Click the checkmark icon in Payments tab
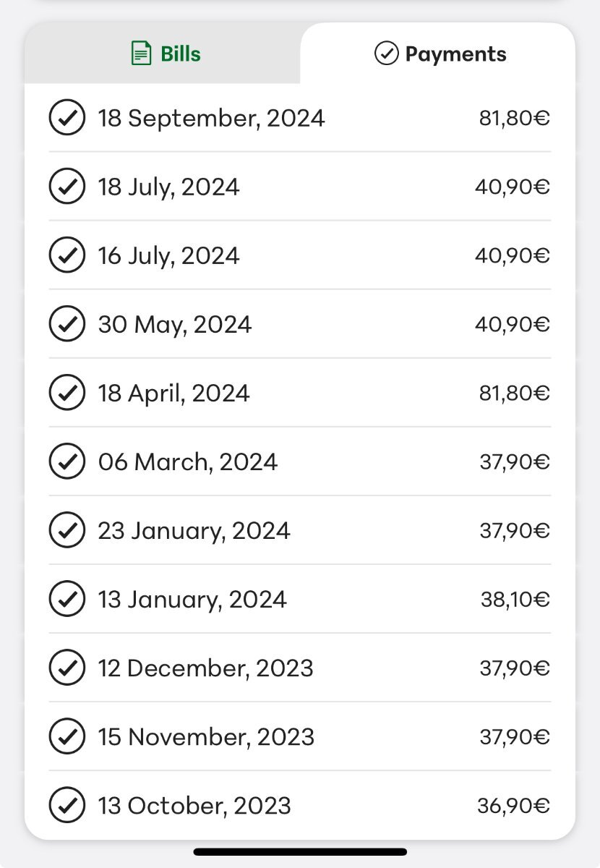This screenshot has width=600, height=868. click(387, 54)
